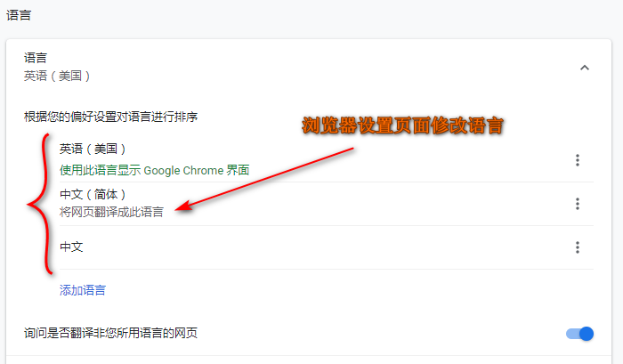623x364 pixels.
Task: Open more options for 中文（简体）
Action: (578, 204)
